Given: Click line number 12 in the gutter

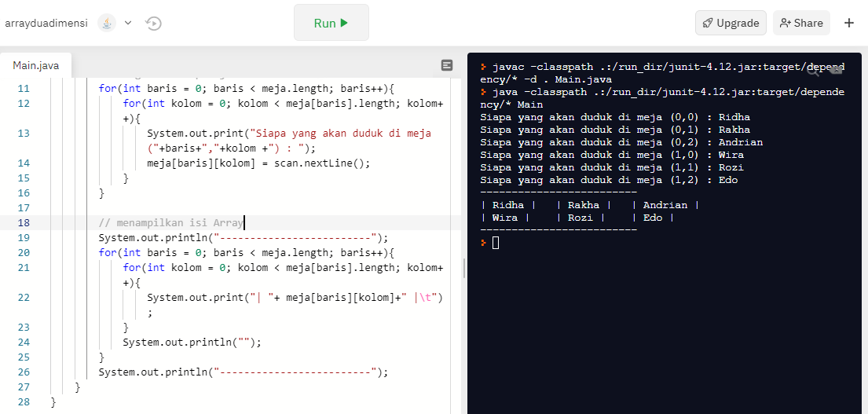Looking at the screenshot, I should coord(24,104).
